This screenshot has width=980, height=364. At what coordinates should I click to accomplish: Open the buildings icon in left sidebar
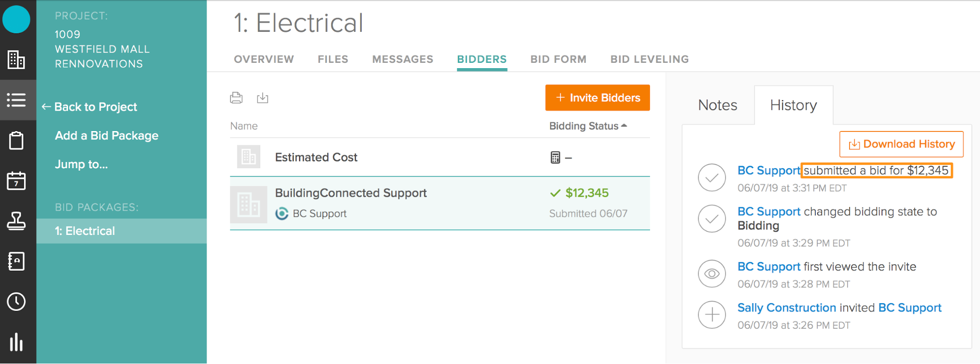16,60
